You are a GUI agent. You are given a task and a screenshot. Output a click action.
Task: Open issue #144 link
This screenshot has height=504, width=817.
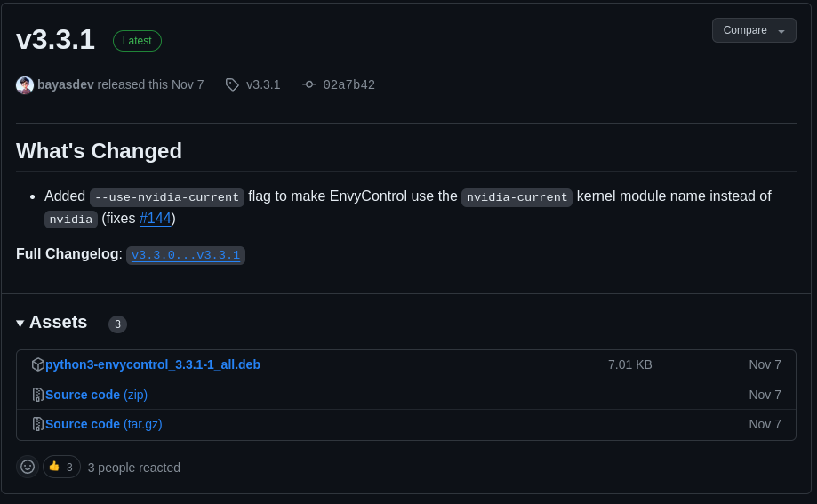[x=156, y=218]
